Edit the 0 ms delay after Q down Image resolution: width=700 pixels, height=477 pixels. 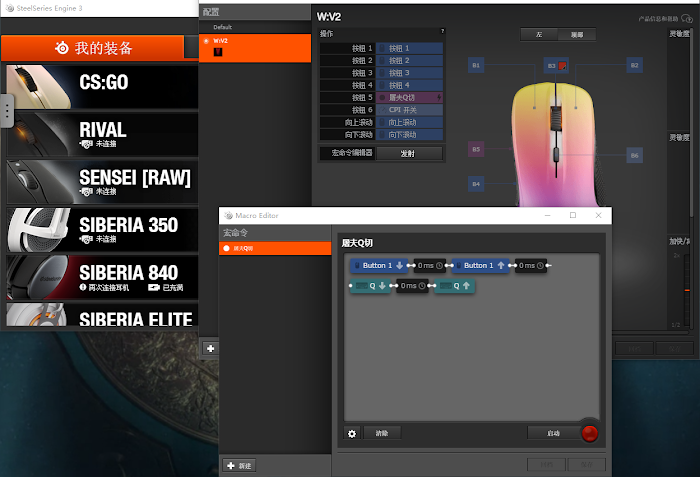point(412,286)
